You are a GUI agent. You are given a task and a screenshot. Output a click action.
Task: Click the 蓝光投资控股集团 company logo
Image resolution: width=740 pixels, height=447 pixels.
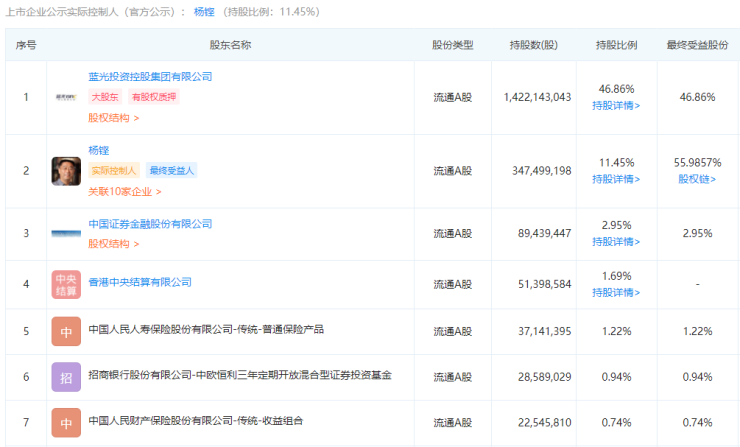(x=66, y=97)
